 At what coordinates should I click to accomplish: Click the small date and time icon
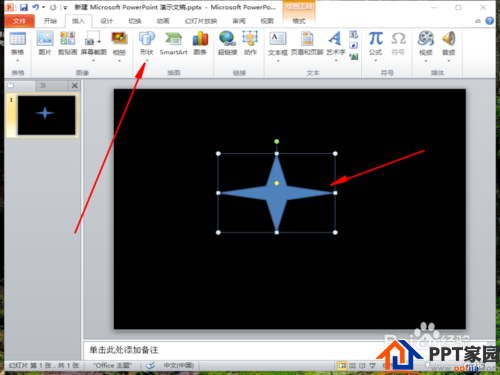coord(354,34)
